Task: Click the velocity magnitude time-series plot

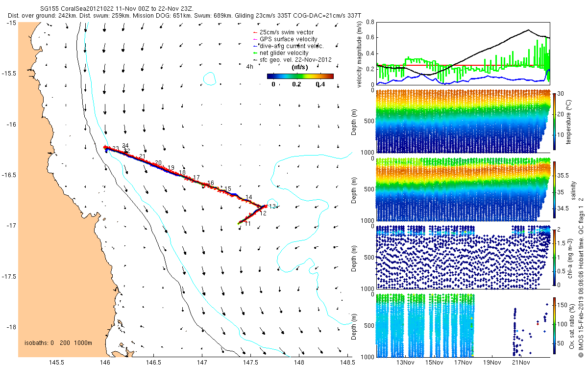Action: point(463,53)
